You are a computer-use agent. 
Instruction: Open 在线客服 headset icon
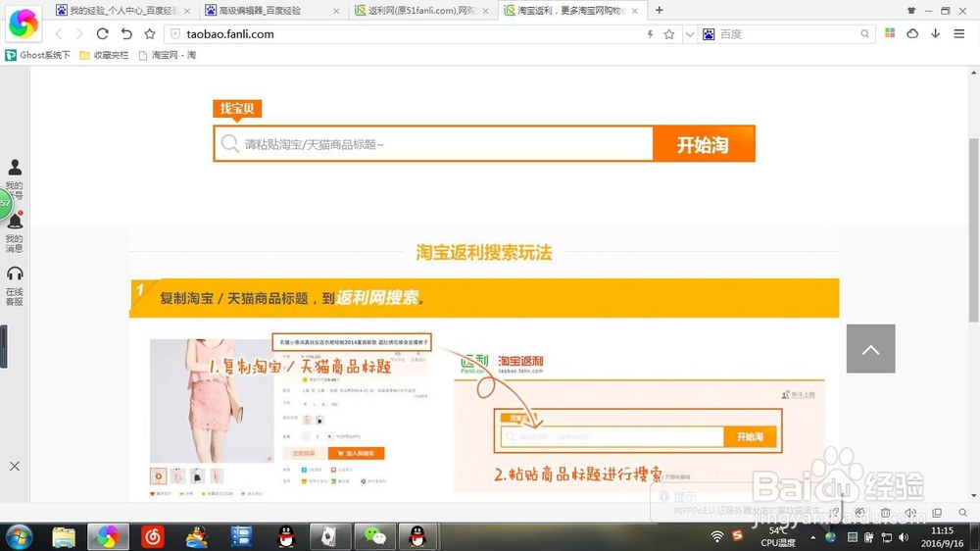pyautogui.click(x=15, y=285)
